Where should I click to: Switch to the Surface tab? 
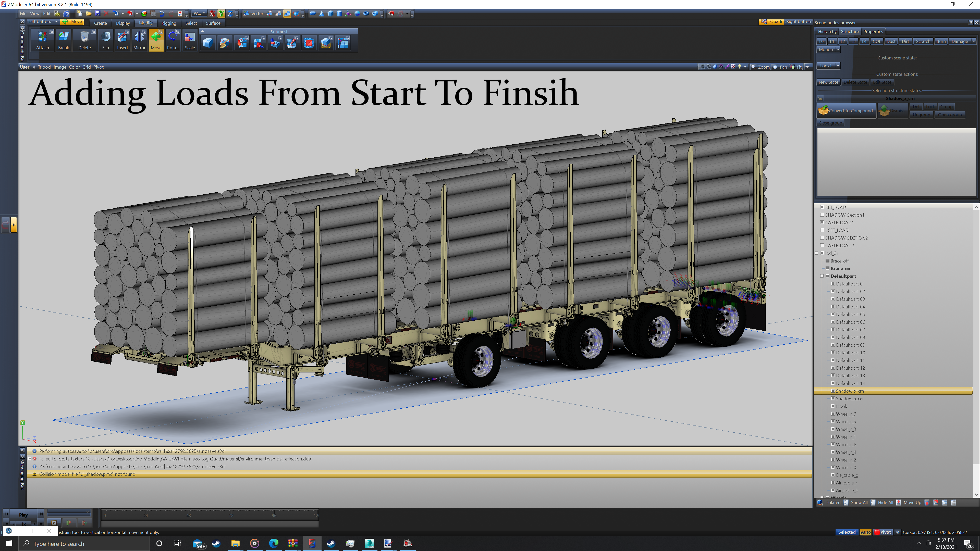pyautogui.click(x=213, y=23)
